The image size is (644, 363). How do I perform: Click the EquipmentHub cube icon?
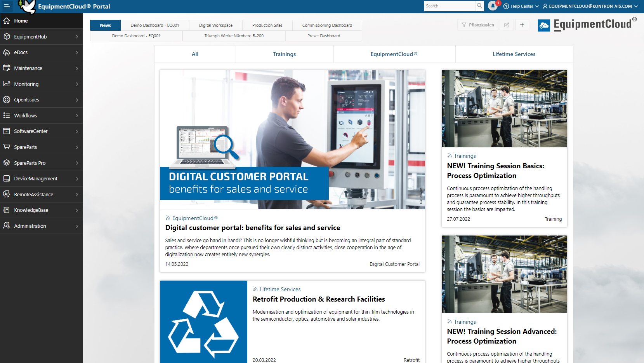tap(7, 37)
